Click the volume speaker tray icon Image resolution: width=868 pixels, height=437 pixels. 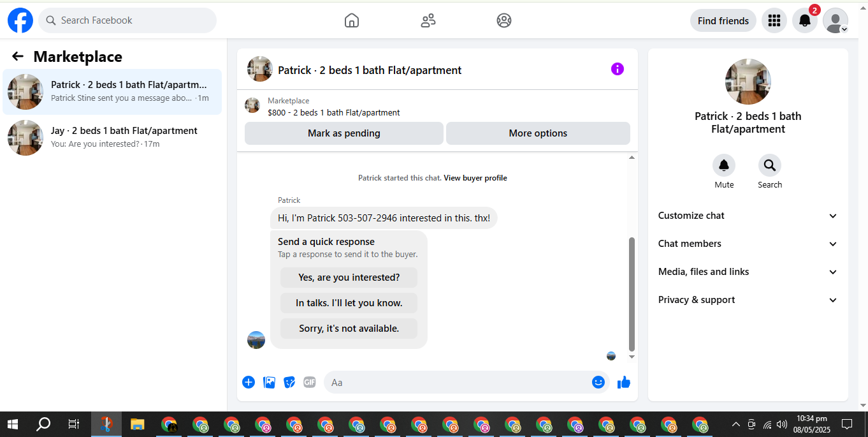point(782,424)
